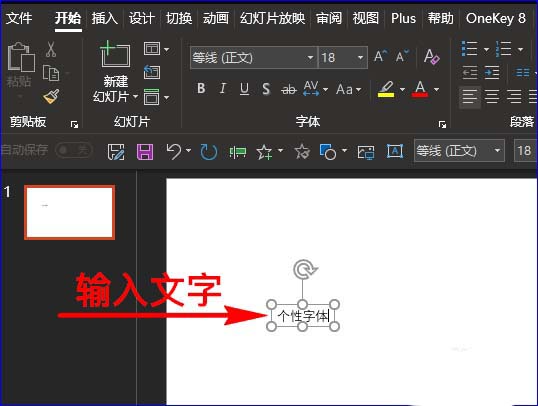Open the Plus tab

point(403,18)
